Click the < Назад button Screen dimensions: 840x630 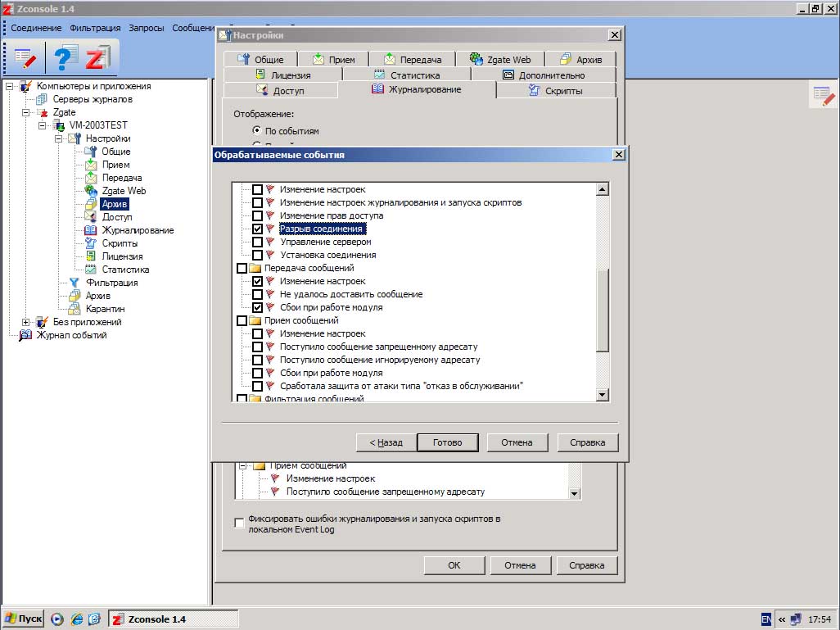386,442
